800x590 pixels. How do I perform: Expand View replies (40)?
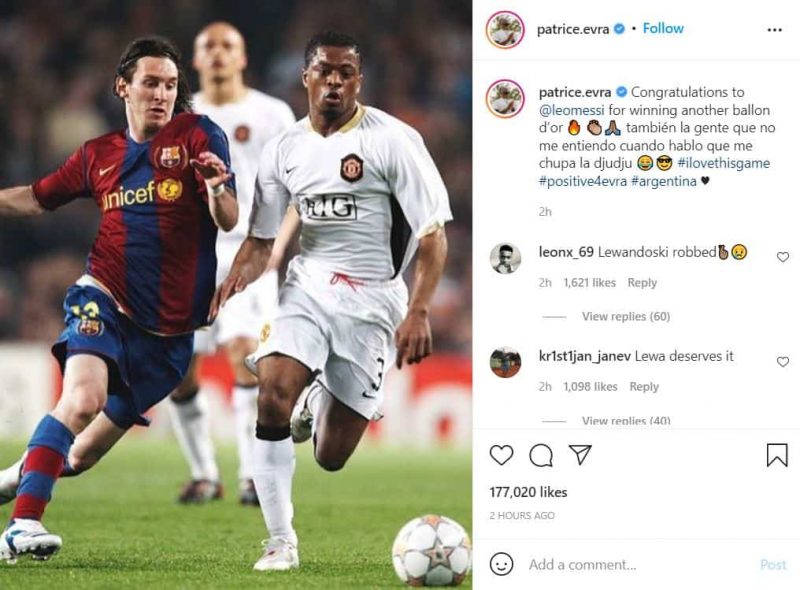pyautogui.click(x=626, y=421)
